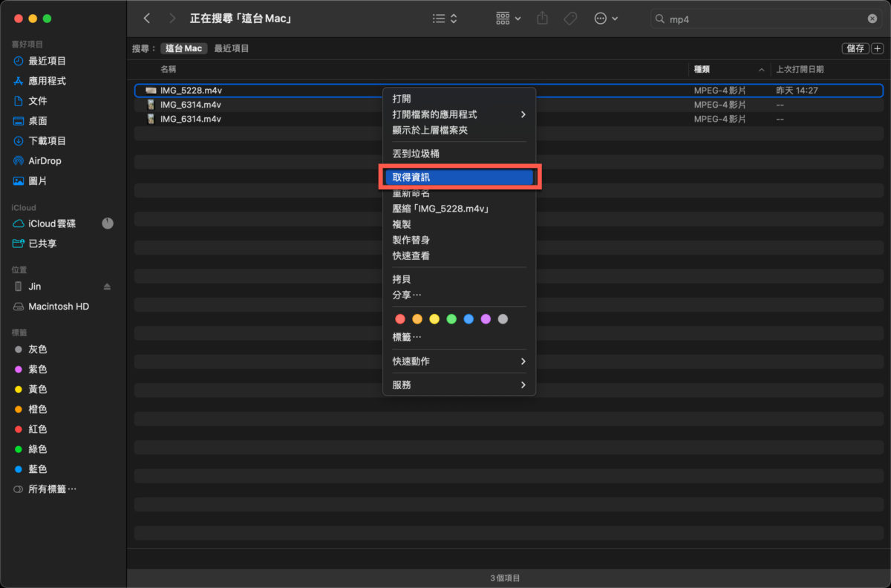Open 最近項目 in sidebar

(x=48, y=61)
